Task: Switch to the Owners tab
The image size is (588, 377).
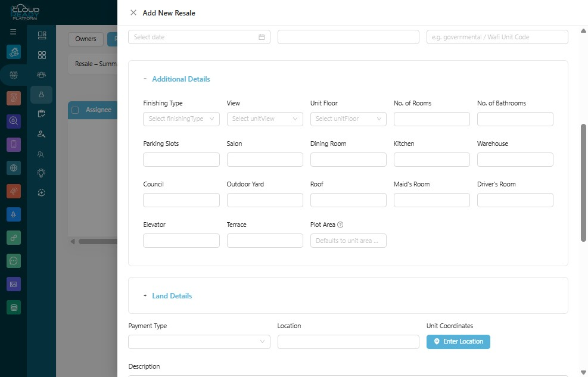Action: tap(86, 39)
